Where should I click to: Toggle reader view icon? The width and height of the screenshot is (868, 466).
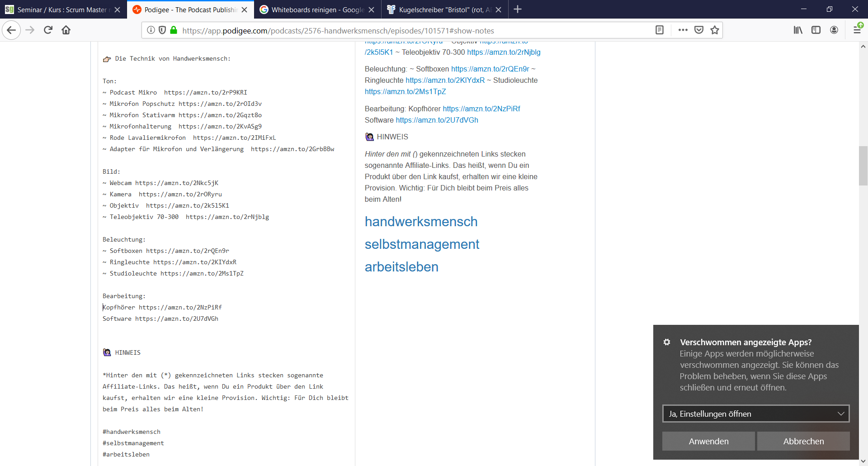pos(660,30)
